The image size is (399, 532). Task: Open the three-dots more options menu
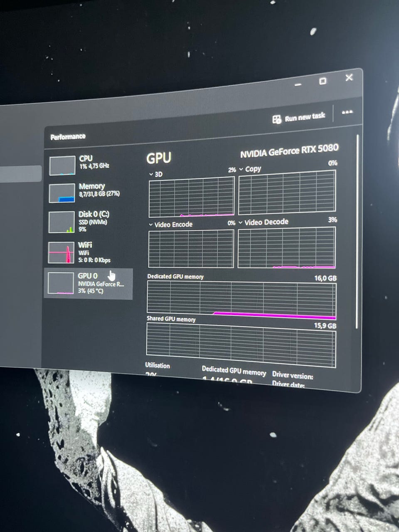click(347, 112)
